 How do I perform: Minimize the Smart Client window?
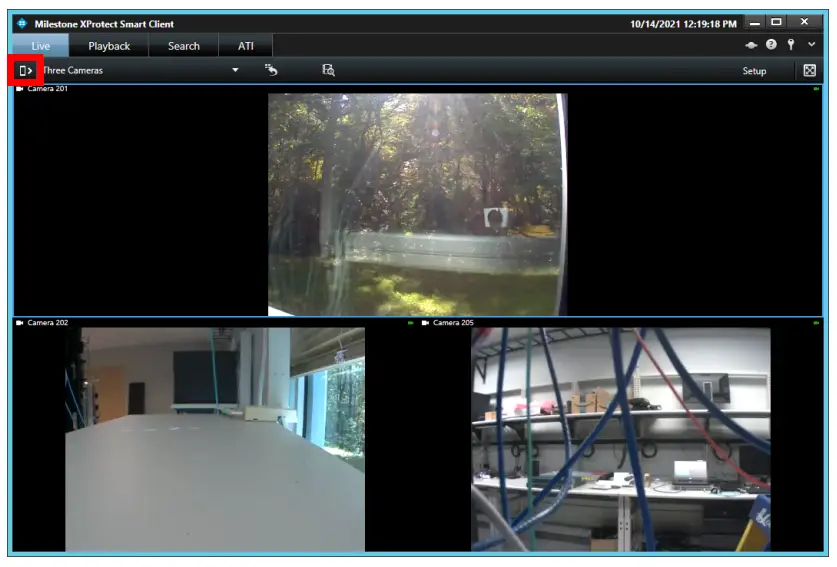click(x=755, y=23)
